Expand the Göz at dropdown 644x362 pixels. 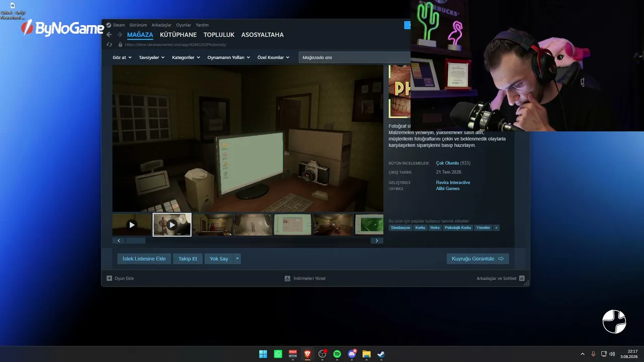coord(122,57)
